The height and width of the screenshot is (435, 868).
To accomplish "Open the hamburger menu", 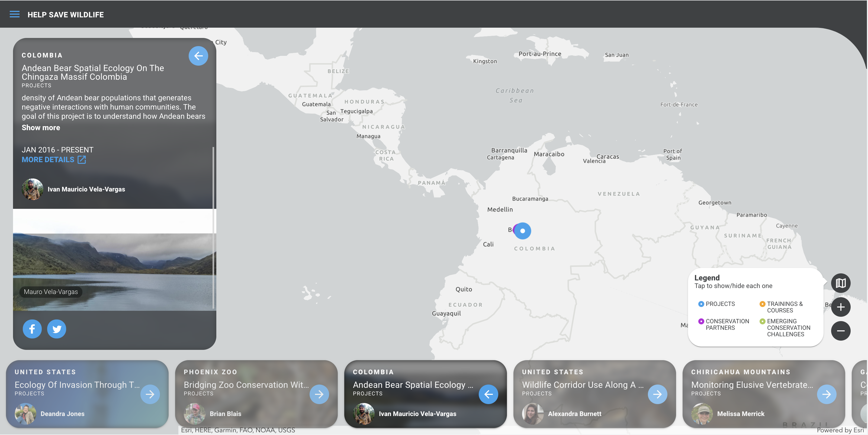I will 14,14.
